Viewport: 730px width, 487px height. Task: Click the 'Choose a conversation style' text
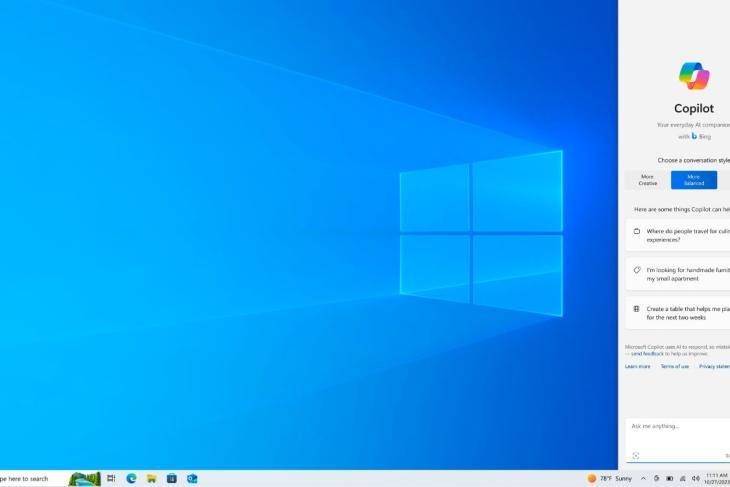point(694,160)
